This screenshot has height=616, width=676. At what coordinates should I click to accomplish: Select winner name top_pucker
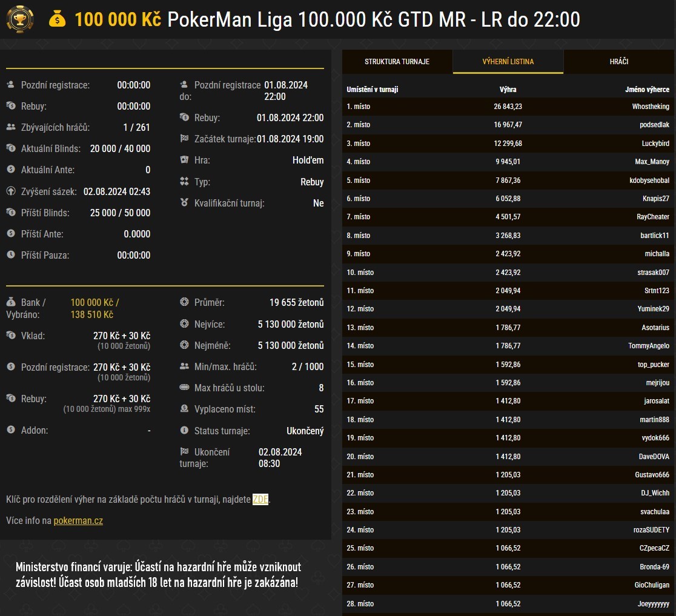[654, 365]
